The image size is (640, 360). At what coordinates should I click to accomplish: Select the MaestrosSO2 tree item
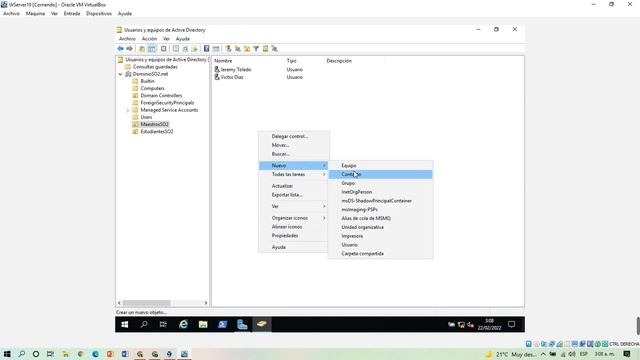click(x=154, y=124)
